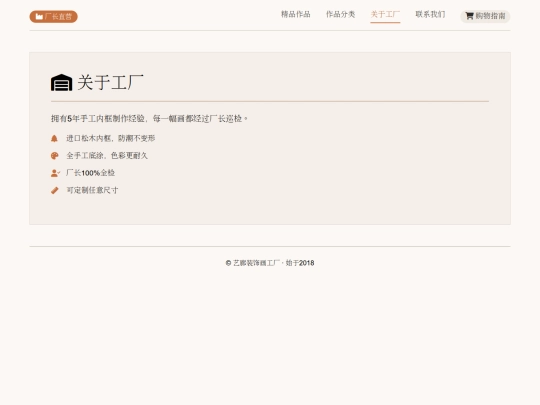The height and width of the screenshot is (405, 540).
Task: Click the text 全手工底涂，色彩更耐久
Action: 107,156
